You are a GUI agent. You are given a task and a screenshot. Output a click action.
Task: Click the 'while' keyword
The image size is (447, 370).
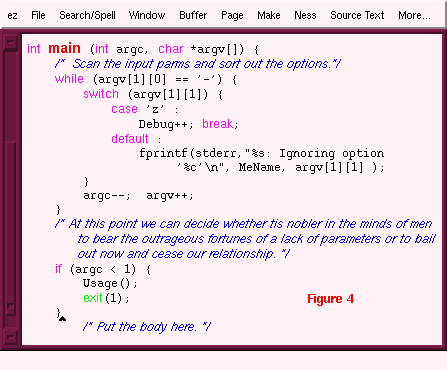tap(69, 79)
